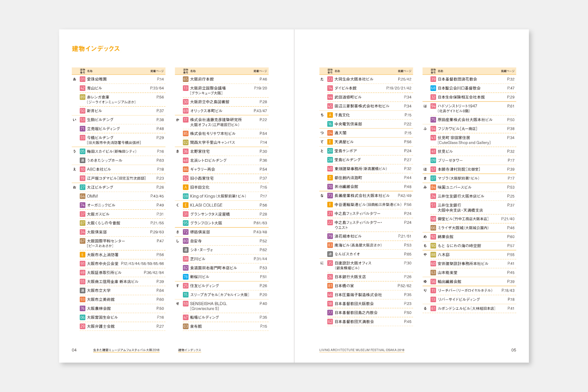This screenshot has height=392, width=588.
Task: Click the teal 06 badge beside 大阪富国生命ビル
Action: click(x=82, y=318)
